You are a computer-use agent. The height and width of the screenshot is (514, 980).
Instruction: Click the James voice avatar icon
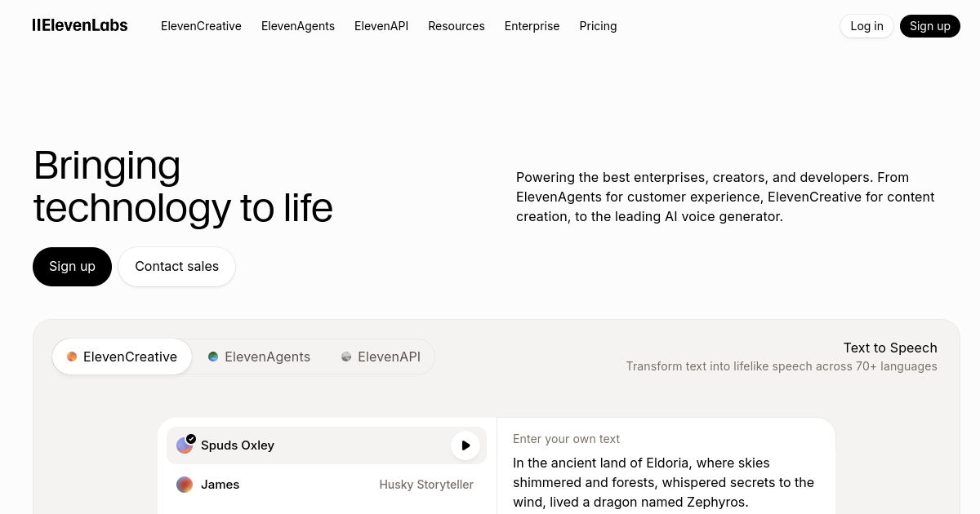(x=185, y=485)
